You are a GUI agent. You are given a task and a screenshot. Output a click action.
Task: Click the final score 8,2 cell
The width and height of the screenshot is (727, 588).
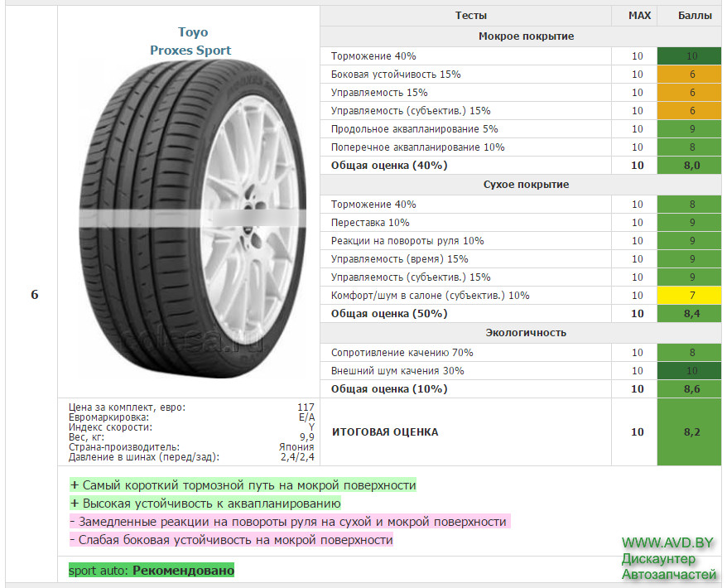(691, 432)
